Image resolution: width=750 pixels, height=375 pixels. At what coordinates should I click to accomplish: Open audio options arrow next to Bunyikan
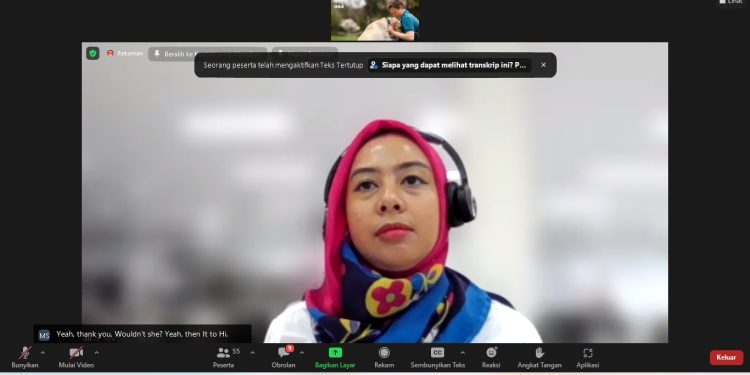43,353
